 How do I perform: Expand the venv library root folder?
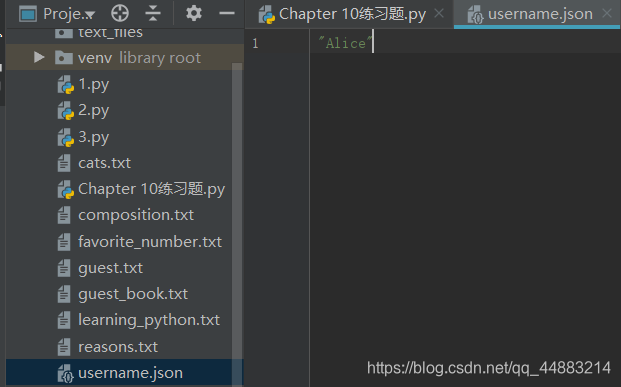(x=39, y=57)
